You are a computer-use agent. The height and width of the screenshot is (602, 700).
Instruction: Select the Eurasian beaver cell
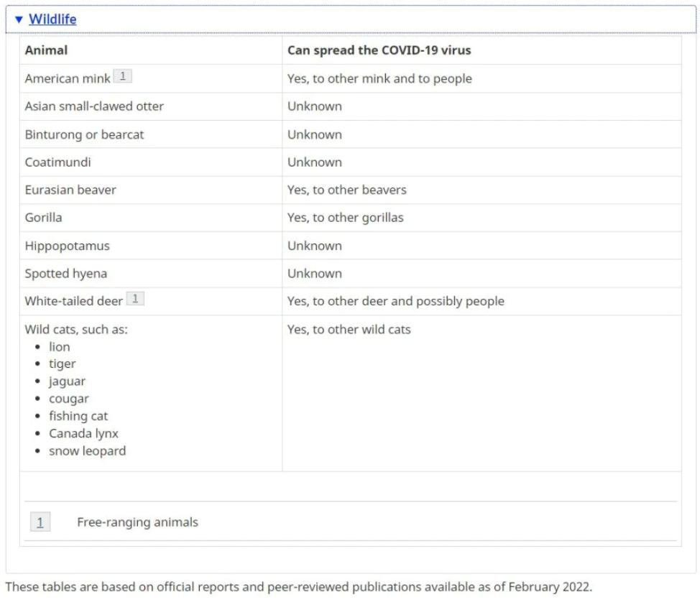point(151,190)
